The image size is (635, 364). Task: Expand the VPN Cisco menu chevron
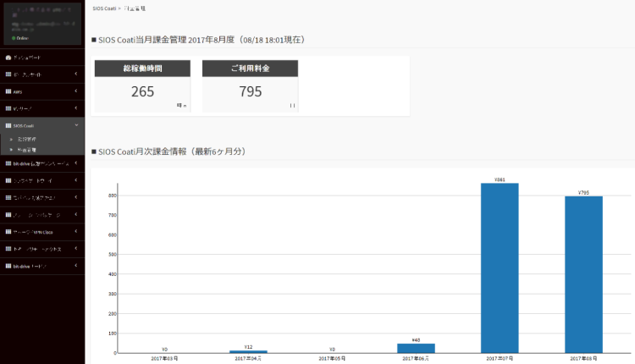coord(75,232)
